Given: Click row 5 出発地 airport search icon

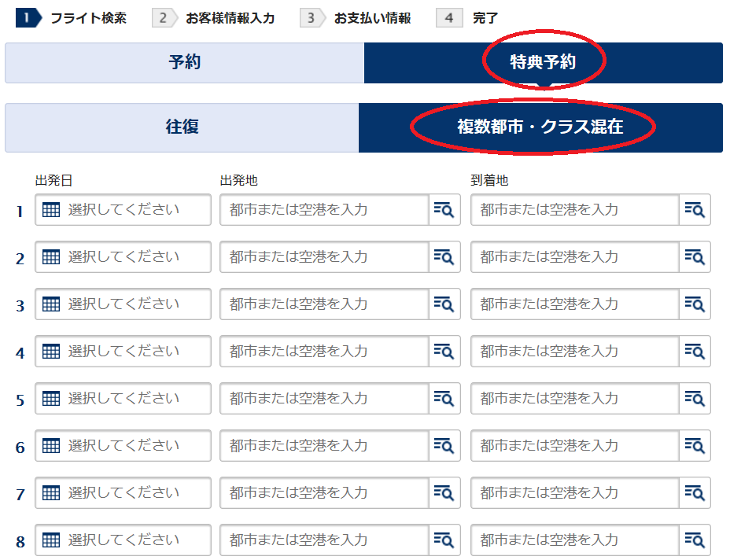Looking at the screenshot, I should 444,399.
